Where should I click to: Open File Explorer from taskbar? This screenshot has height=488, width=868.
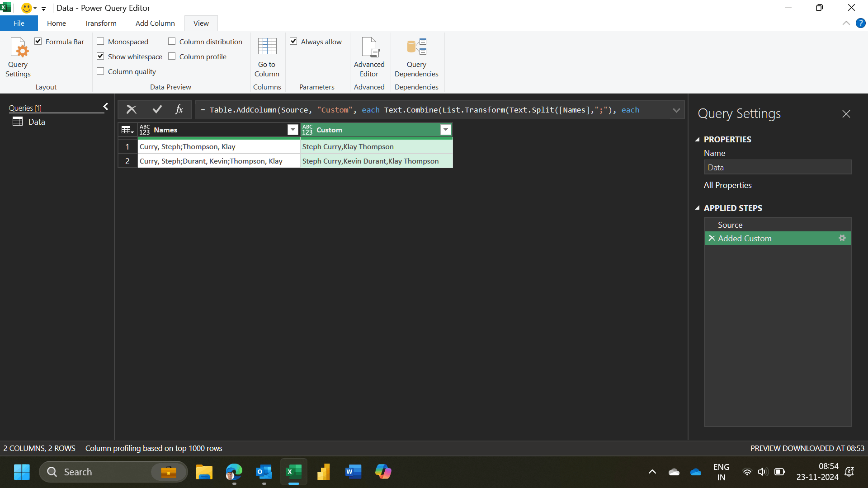[204, 472]
